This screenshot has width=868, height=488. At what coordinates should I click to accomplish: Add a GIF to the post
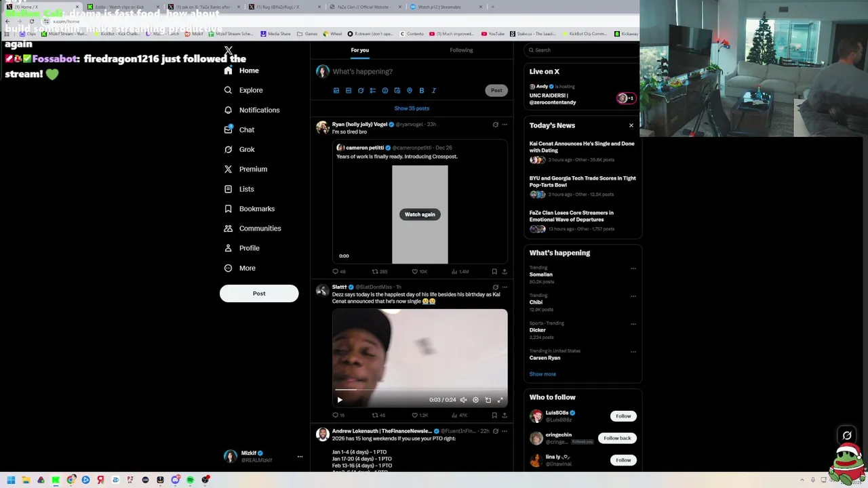(x=349, y=90)
